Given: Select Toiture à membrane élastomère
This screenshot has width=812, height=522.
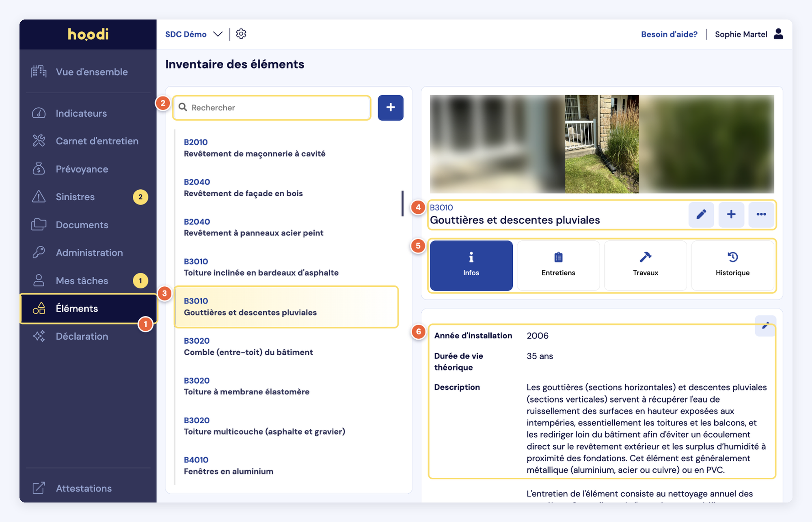Looking at the screenshot, I should (x=287, y=386).
